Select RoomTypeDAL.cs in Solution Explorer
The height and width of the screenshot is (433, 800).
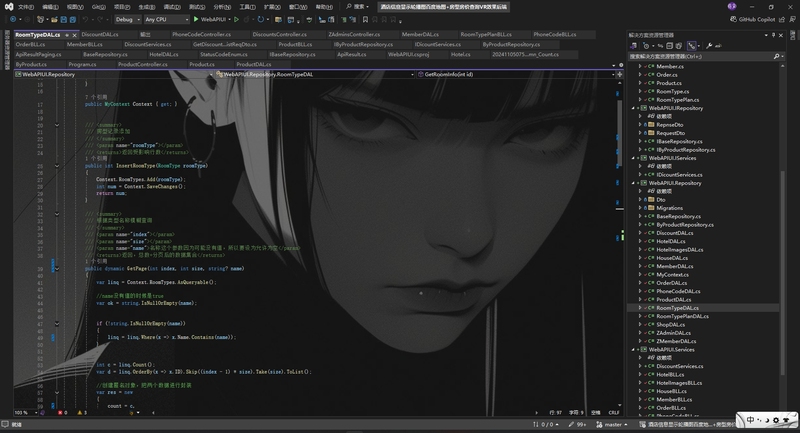coord(678,308)
